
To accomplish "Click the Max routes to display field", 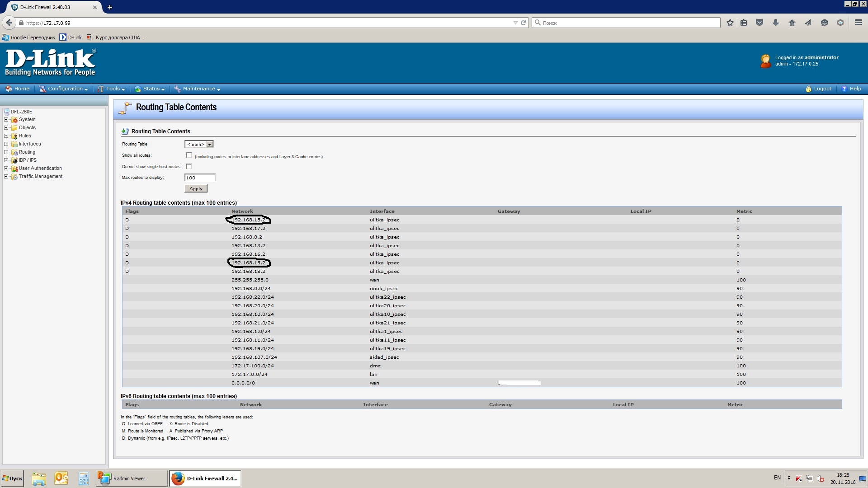I will tap(200, 178).
